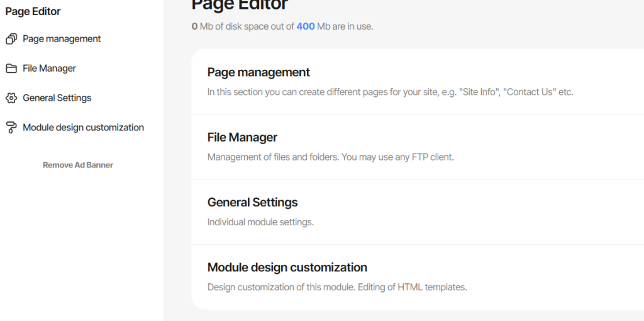Click the 0 Mb disk usage figure
644x321 pixels.
coord(201,26)
